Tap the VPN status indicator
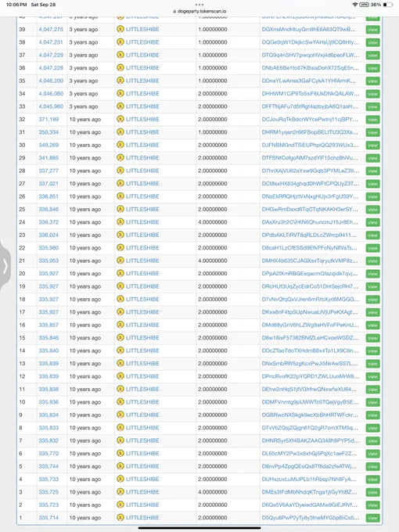 pyautogui.click(x=364, y=5)
